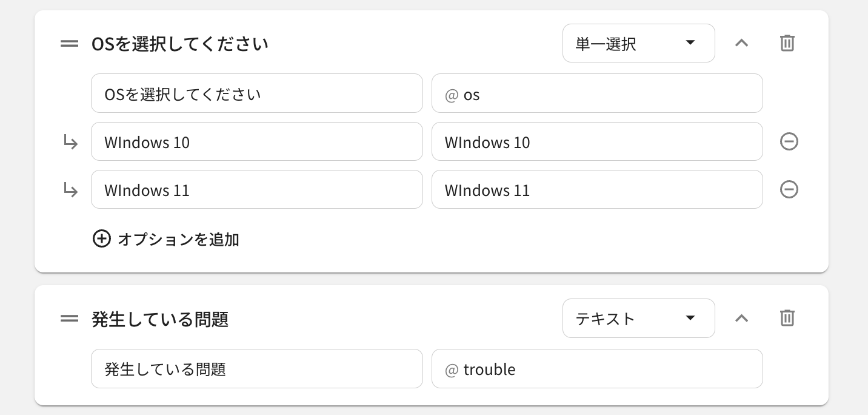The width and height of the screenshot is (868, 415).
Task: Focus the @ os variable field
Action: click(597, 93)
